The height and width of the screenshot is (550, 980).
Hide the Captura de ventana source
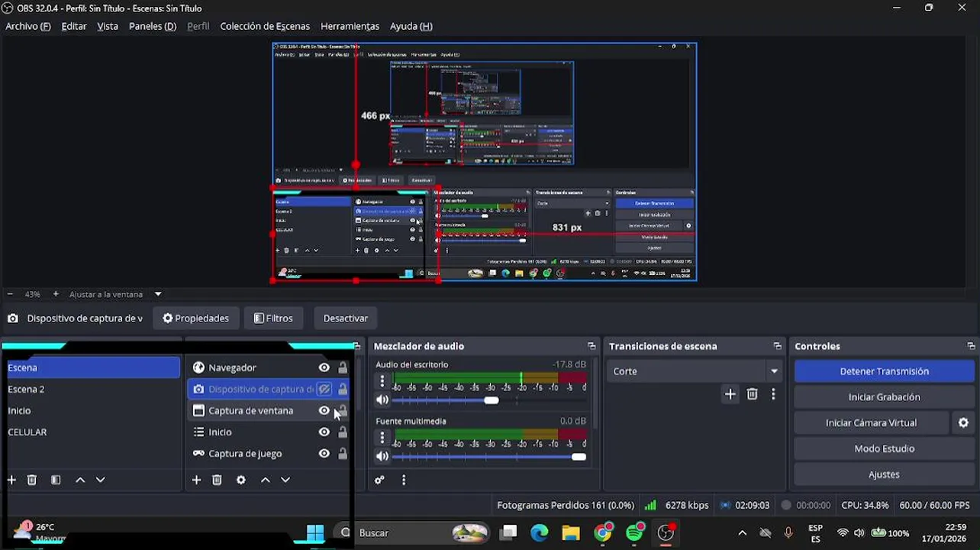pyautogui.click(x=324, y=410)
